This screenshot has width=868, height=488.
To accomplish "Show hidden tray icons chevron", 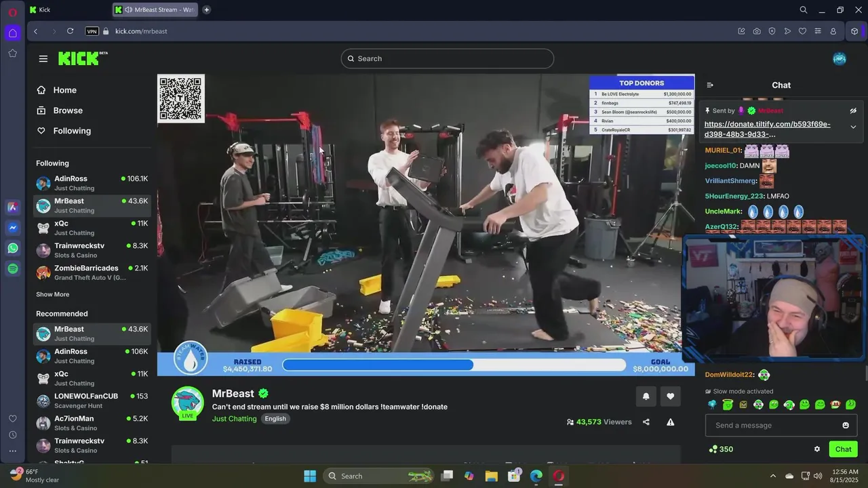I will [x=772, y=476].
